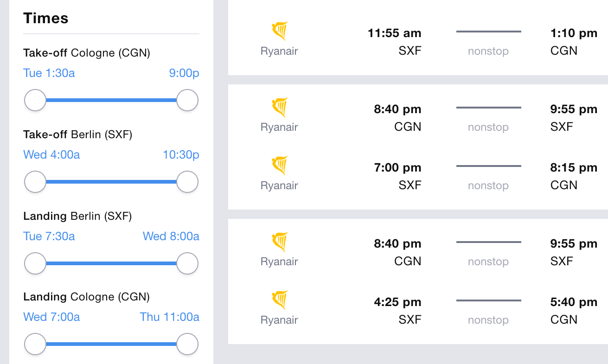Select left handle of Landing Berlin slider
Viewport: 608px width, 364px height.
coord(35,263)
